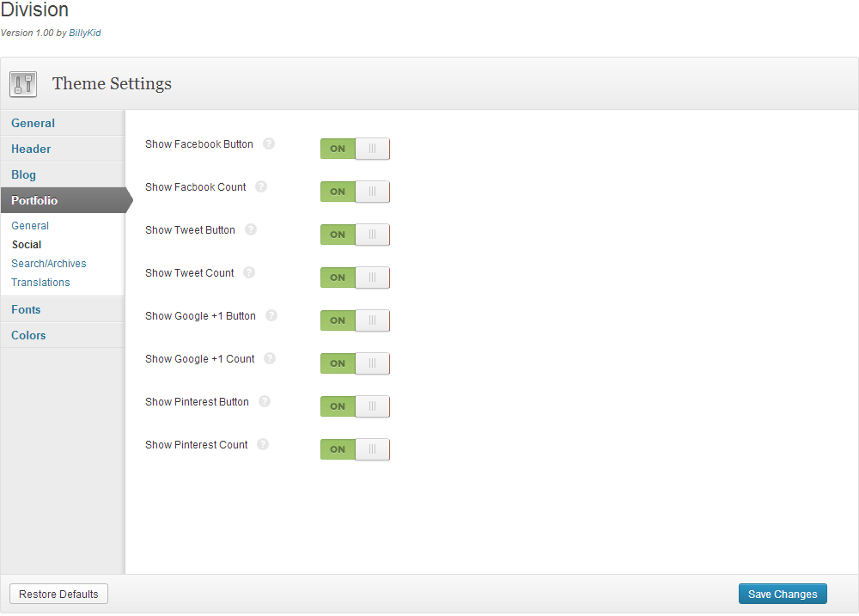859x616 pixels.
Task: Click the Theme Settings sliders icon
Action: (23, 84)
